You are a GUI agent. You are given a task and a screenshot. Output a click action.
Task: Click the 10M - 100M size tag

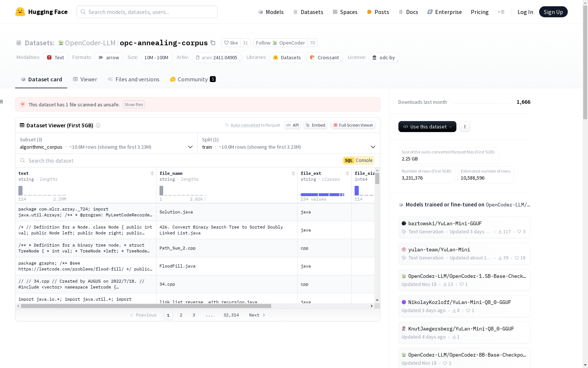156,57
